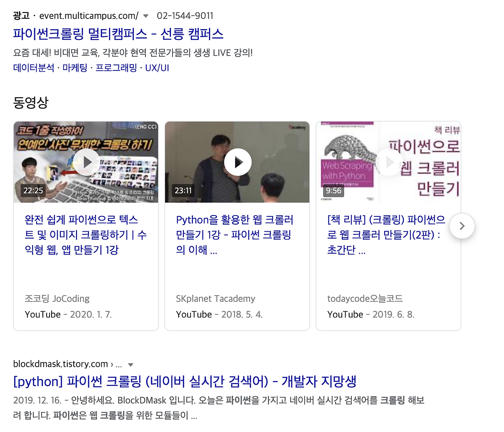Play the JoCoding crawling tutorial video
This screenshot has height=432, width=504.
[86, 162]
